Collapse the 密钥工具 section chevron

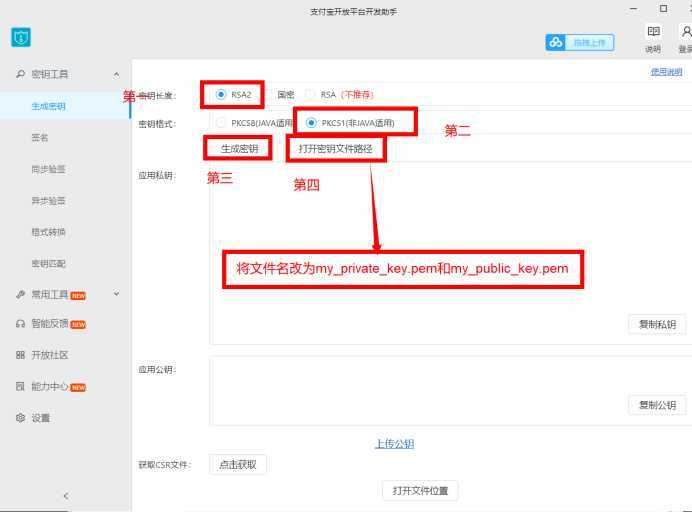(117, 74)
